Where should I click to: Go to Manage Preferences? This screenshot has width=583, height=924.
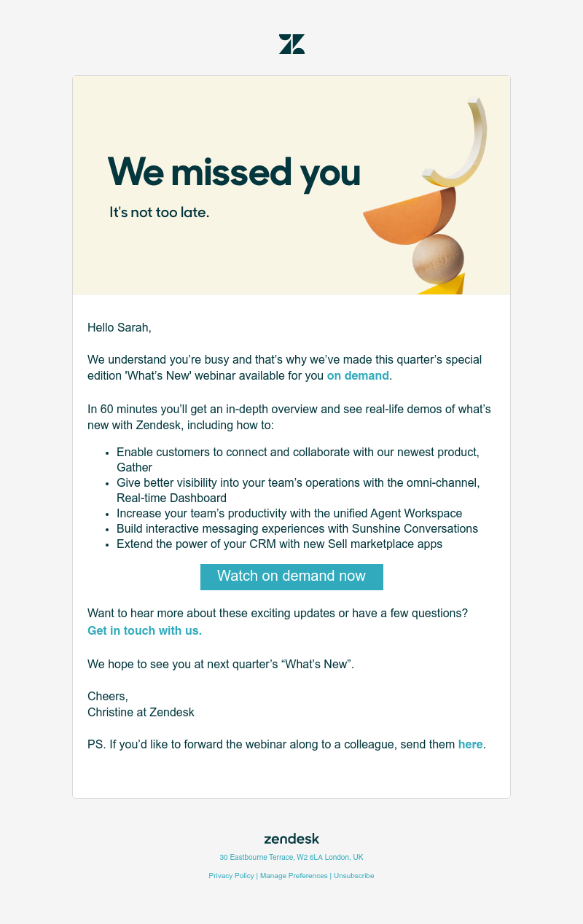[294, 876]
